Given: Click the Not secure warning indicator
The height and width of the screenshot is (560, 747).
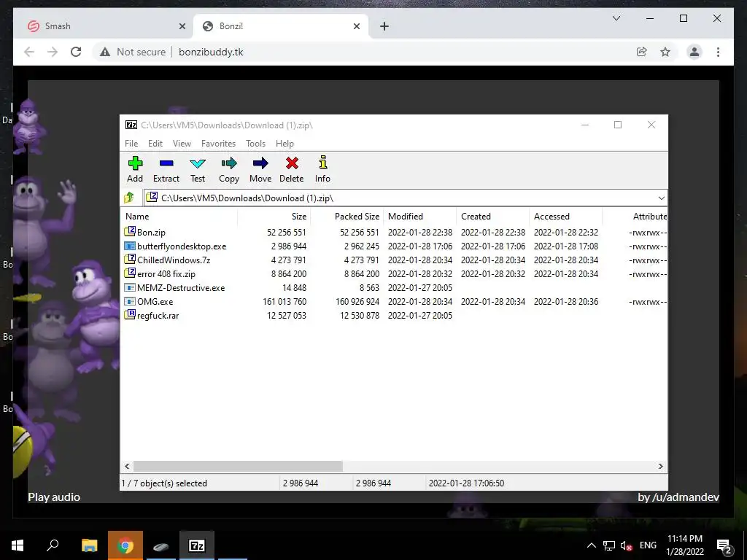Looking at the screenshot, I should [133, 52].
